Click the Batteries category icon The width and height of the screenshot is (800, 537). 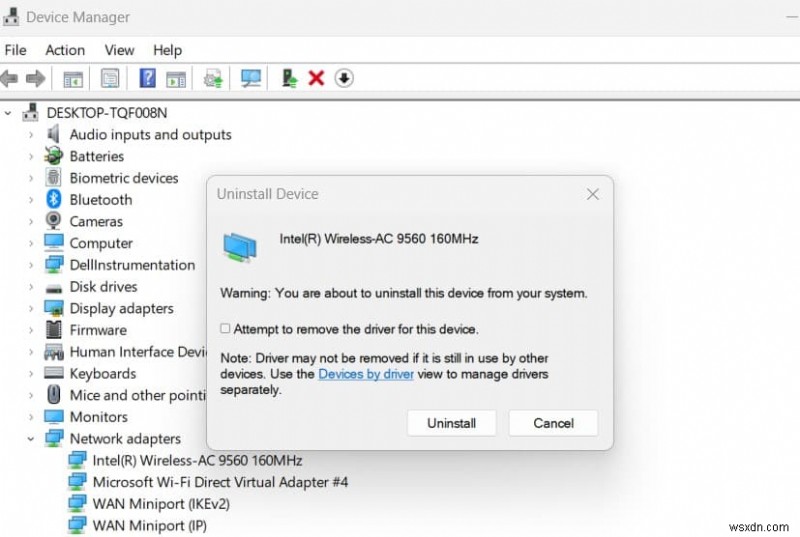point(54,156)
